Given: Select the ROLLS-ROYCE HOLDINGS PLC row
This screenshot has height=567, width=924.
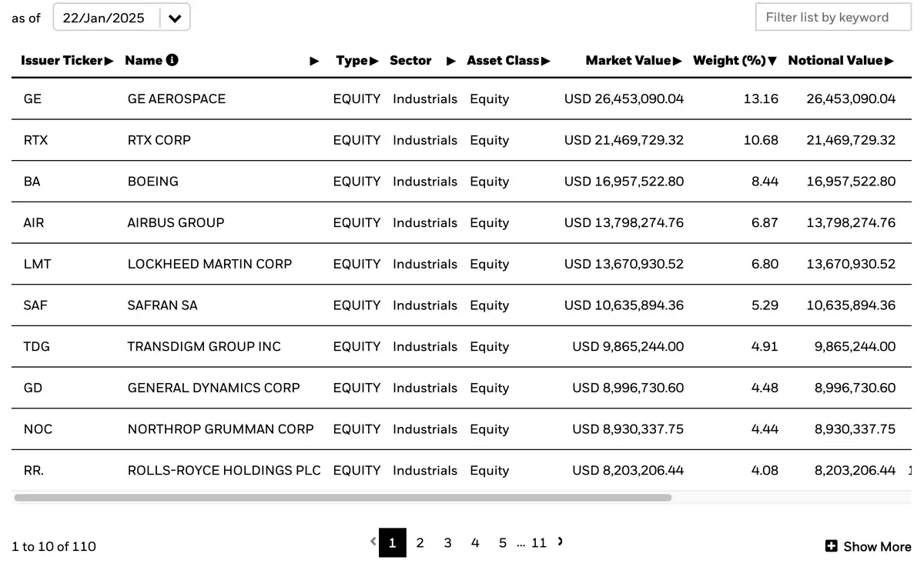Looking at the screenshot, I should [462, 470].
